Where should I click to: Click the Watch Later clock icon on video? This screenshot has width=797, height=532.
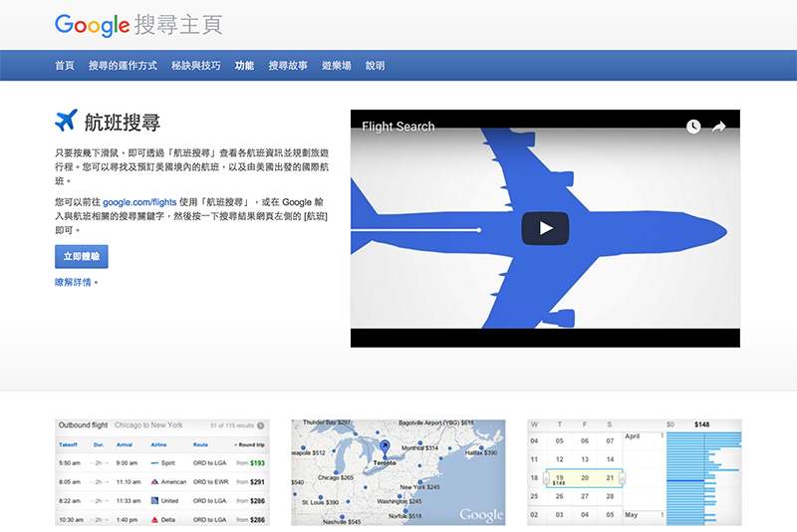pyautogui.click(x=693, y=127)
